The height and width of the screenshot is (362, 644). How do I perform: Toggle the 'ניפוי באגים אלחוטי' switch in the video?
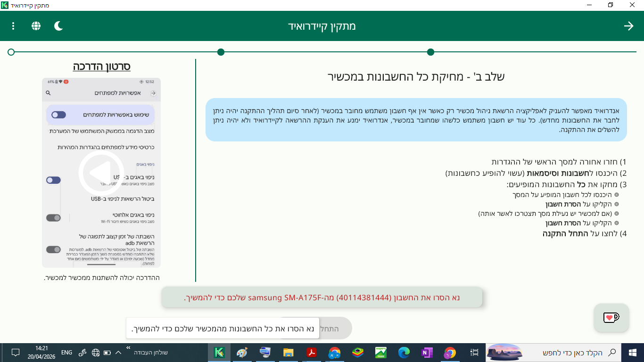tap(53, 218)
